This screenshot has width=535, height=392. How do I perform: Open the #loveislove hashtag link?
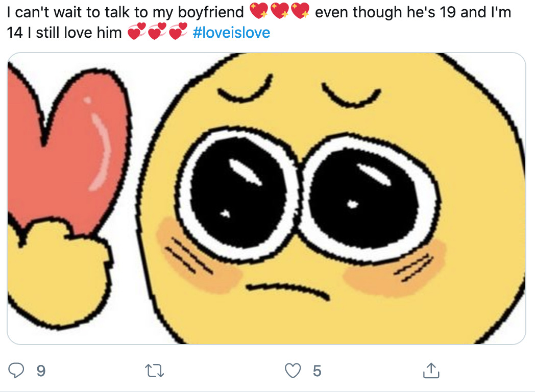pos(231,33)
